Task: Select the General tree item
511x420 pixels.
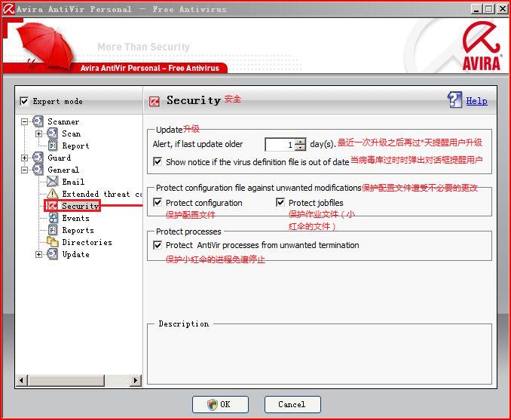Action: coord(63,170)
